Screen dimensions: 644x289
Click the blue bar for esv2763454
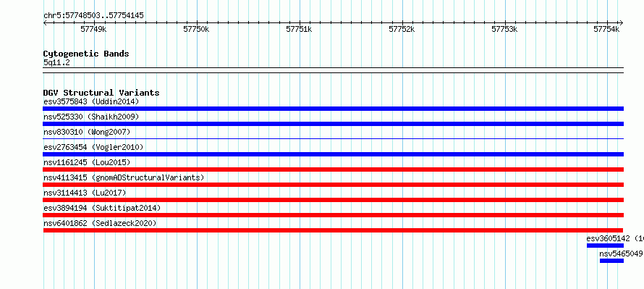tap(334, 154)
